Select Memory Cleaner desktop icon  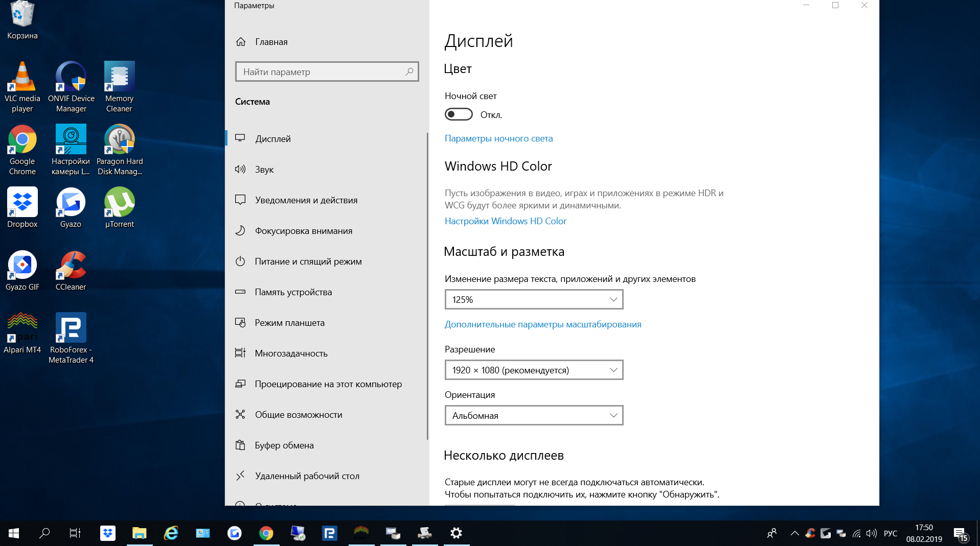click(x=119, y=87)
